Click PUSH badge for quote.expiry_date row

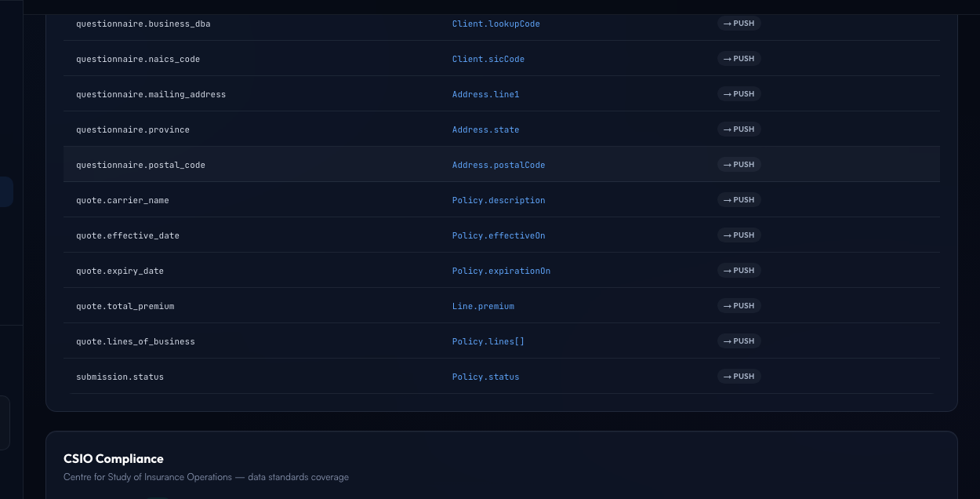739,271
